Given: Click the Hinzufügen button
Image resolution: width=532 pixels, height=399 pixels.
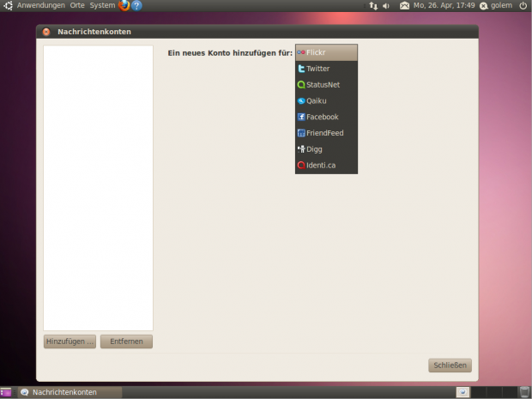Looking at the screenshot, I should [x=70, y=342].
